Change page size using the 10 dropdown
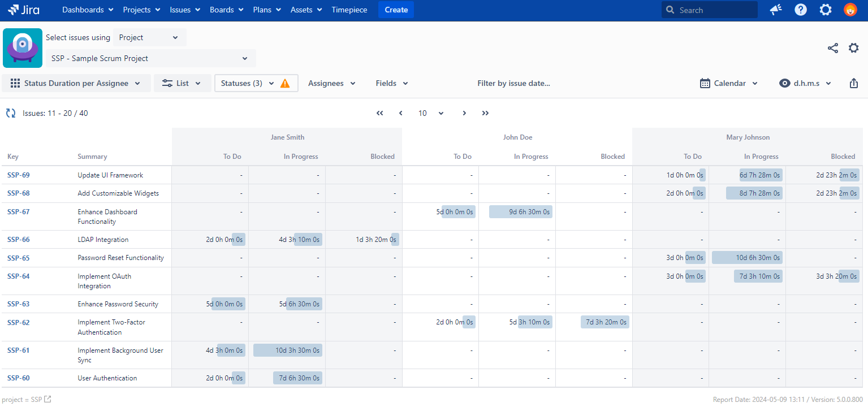 (429, 113)
